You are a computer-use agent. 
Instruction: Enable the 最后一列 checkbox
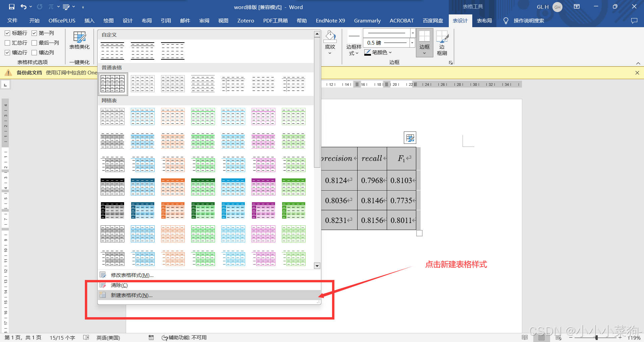pyautogui.click(x=34, y=43)
